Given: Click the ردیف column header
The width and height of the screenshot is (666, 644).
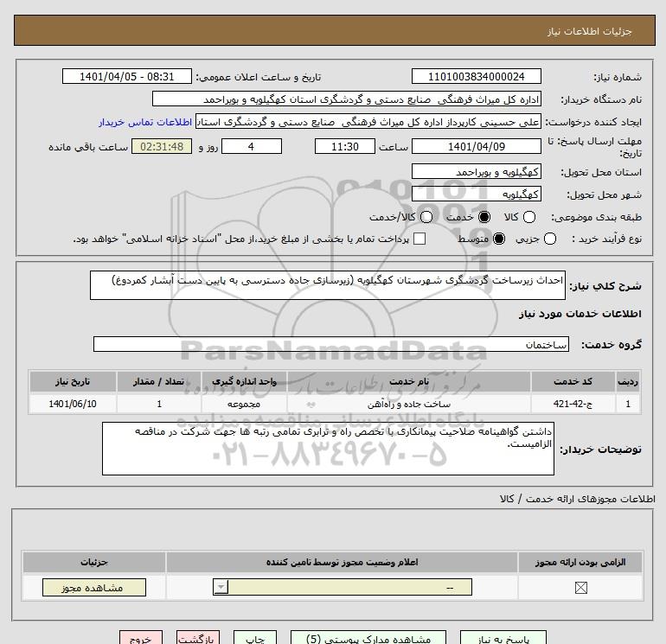Looking at the screenshot, I should 628,381.
